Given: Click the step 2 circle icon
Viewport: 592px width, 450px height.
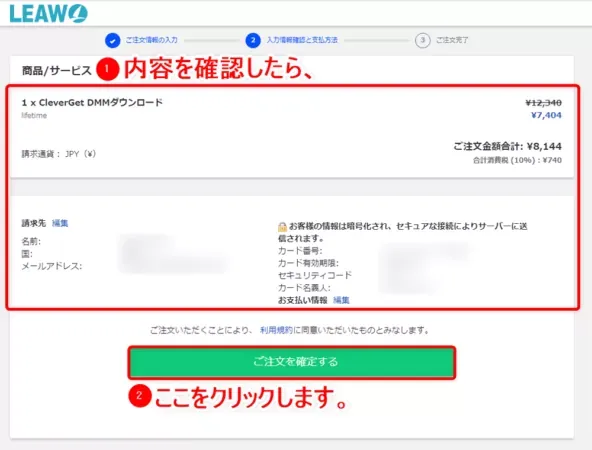Looking at the screenshot, I should pos(253,40).
